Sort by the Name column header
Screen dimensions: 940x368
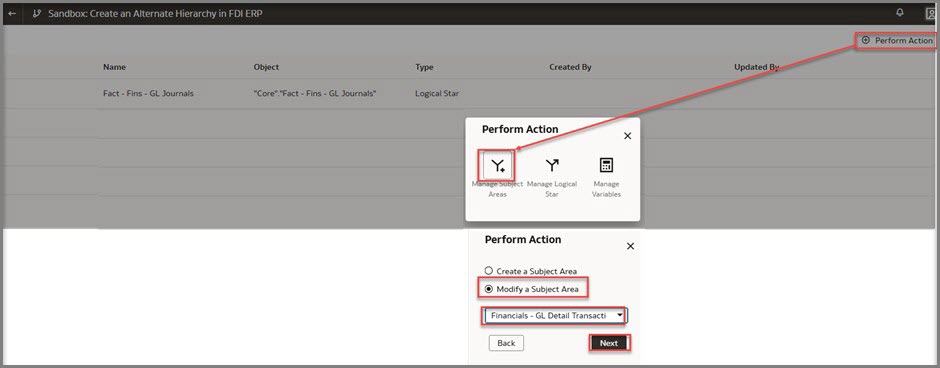pyautogui.click(x=115, y=67)
